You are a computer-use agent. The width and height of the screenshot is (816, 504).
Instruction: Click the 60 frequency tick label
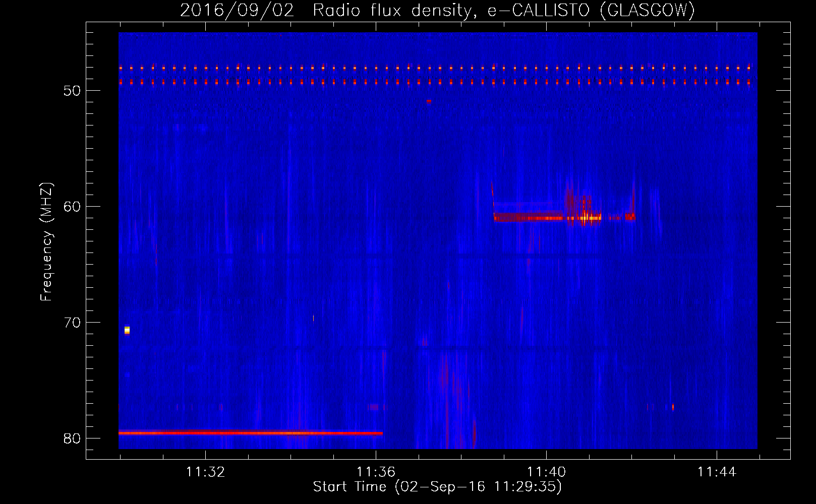click(72, 207)
